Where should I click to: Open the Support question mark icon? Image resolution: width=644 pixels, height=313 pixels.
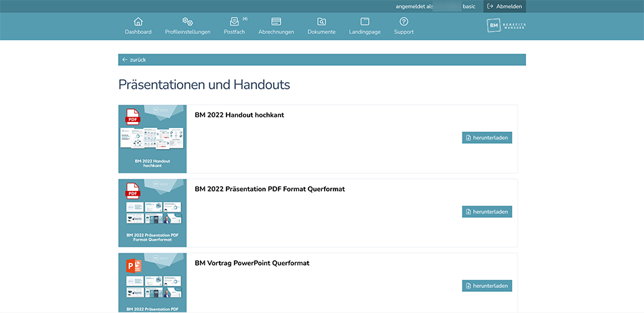coord(403,22)
